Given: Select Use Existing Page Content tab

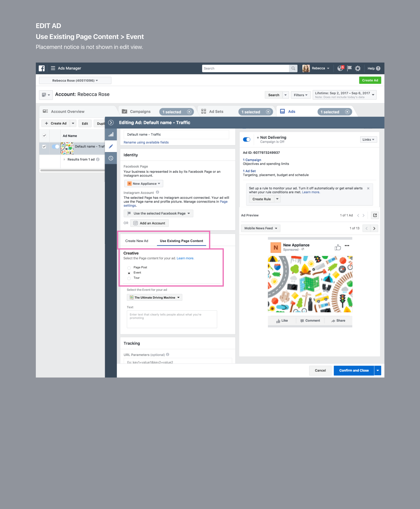Looking at the screenshot, I should (181, 241).
